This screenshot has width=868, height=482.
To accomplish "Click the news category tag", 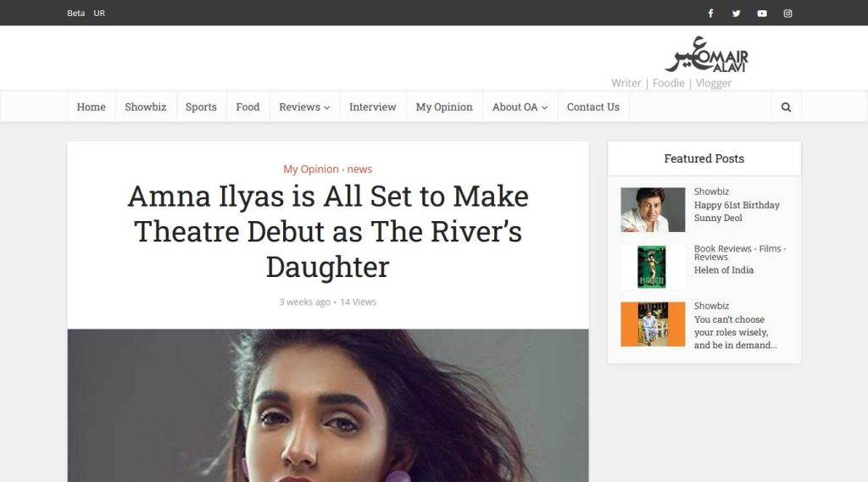I will pos(359,169).
